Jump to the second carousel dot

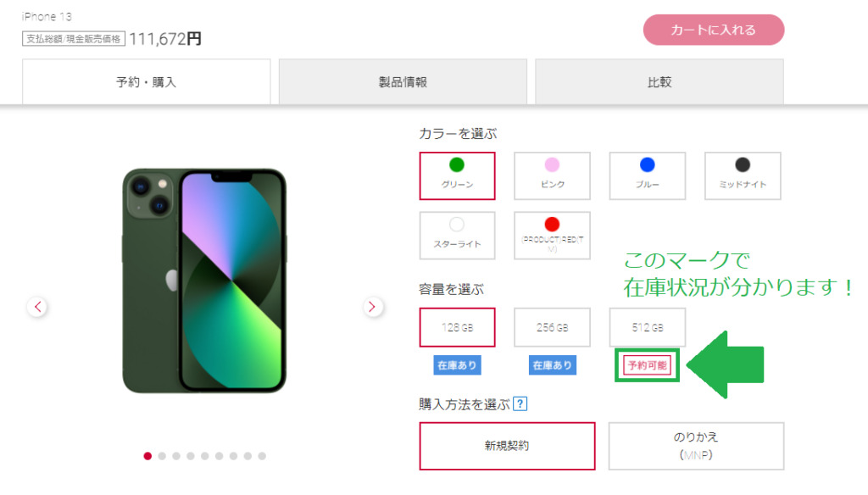pos(162,456)
